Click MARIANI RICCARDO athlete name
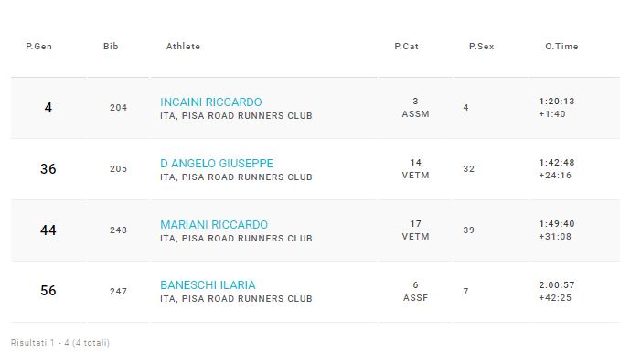The width and height of the screenshot is (620, 364). tap(214, 225)
